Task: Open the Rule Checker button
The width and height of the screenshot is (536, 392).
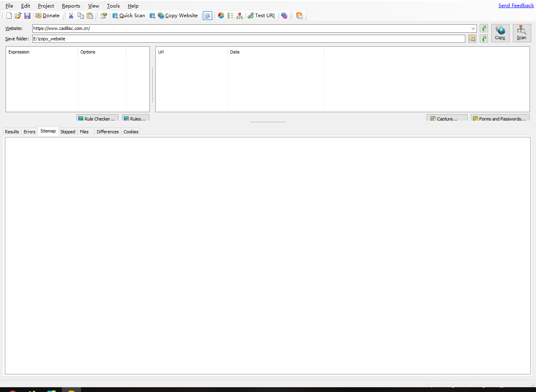Action: pyautogui.click(x=97, y=118)
